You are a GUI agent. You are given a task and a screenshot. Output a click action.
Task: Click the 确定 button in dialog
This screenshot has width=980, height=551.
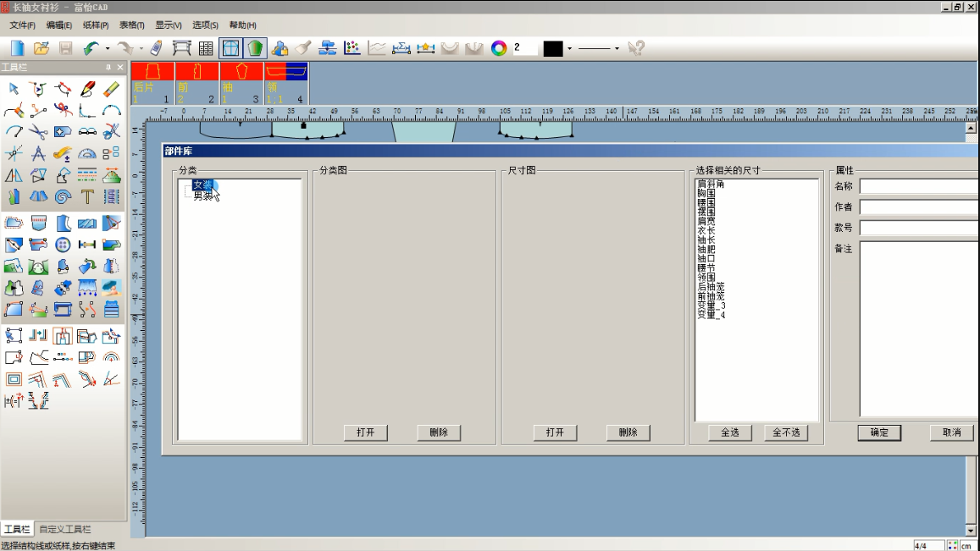879,433
